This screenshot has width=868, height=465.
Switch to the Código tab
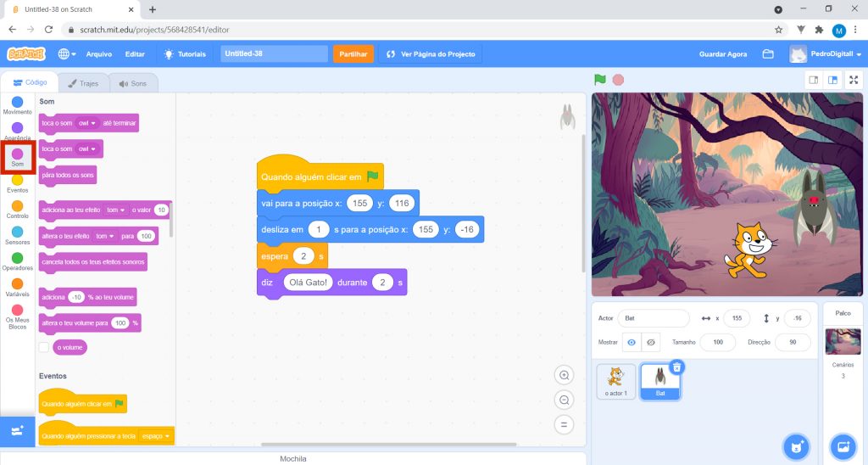tap(30, 82)
